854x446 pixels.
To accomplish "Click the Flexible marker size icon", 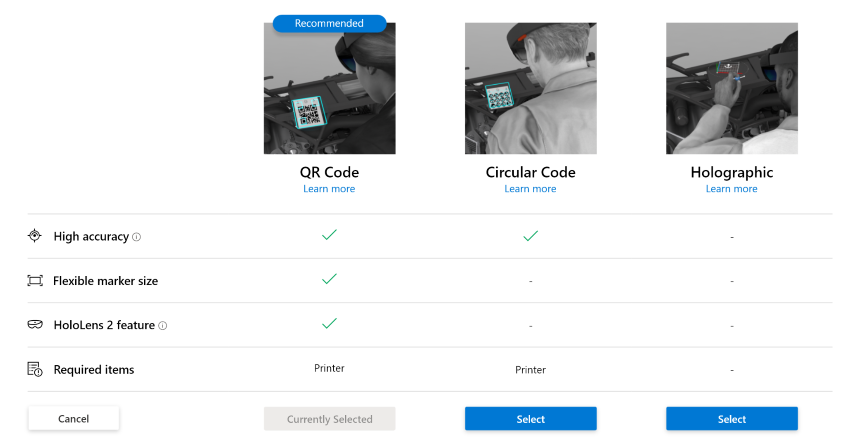I will tap(35, 281).
